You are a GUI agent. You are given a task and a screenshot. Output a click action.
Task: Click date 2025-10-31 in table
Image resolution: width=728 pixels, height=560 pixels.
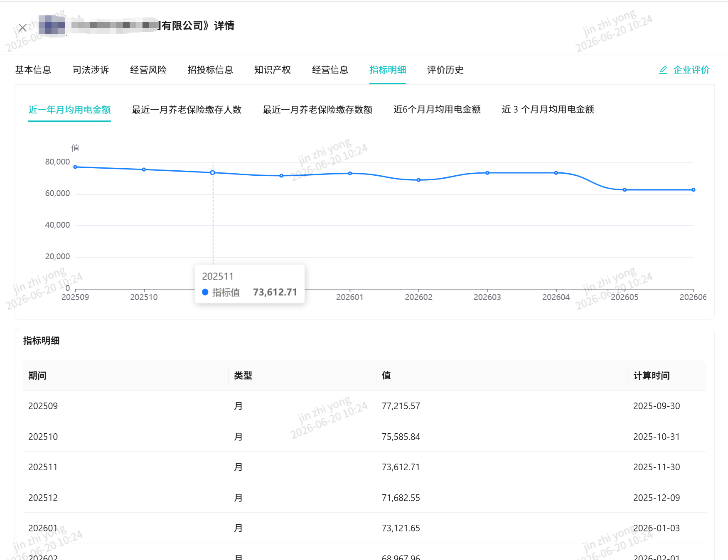coord(657,437)
